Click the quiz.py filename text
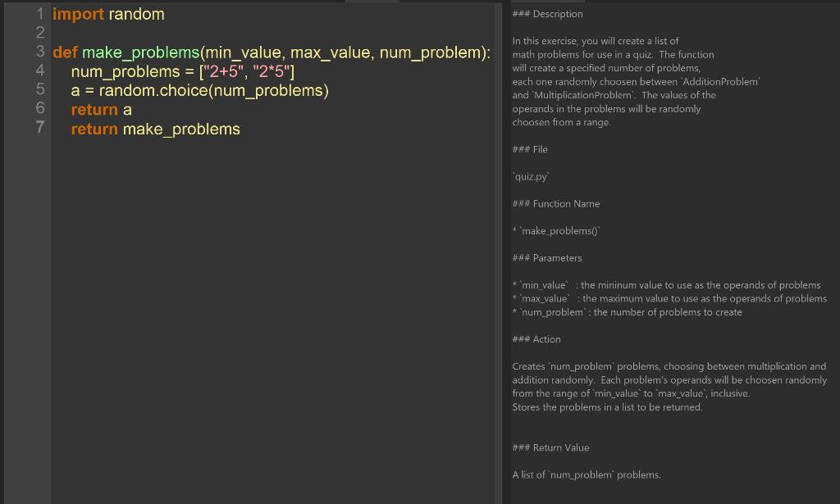The height and width of the screenshot is (504, 840). pyautogui.click(x=531, y=176)
